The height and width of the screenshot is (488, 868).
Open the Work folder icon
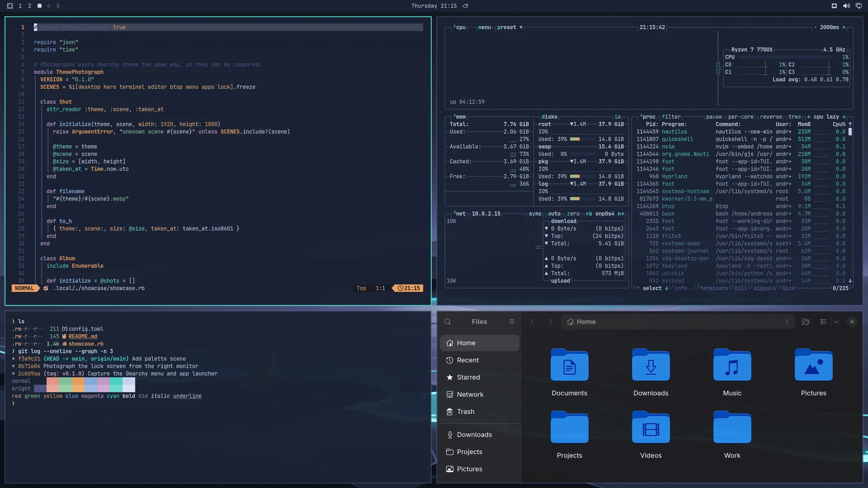point(732,427)
